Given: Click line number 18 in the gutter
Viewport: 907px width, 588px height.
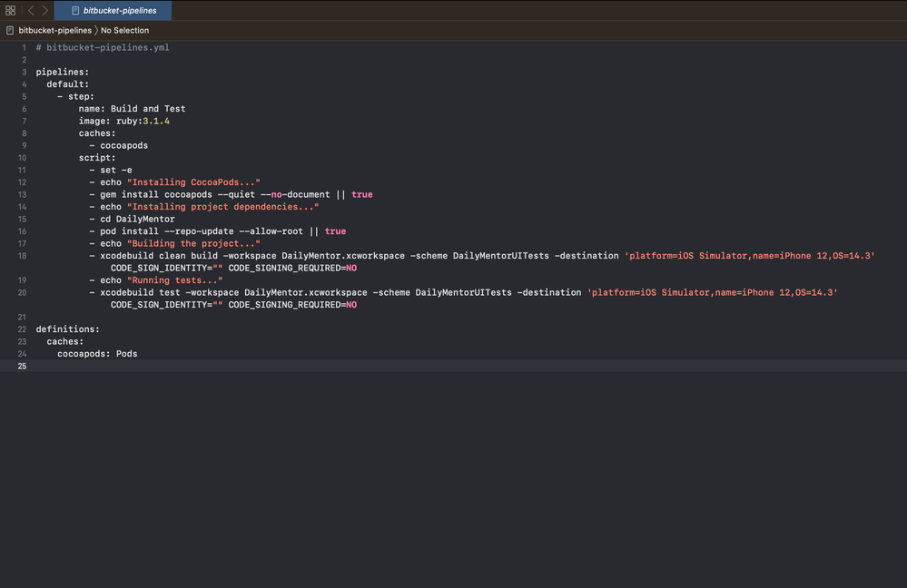Looking at the screenshot, I should (x=22, y=256).
